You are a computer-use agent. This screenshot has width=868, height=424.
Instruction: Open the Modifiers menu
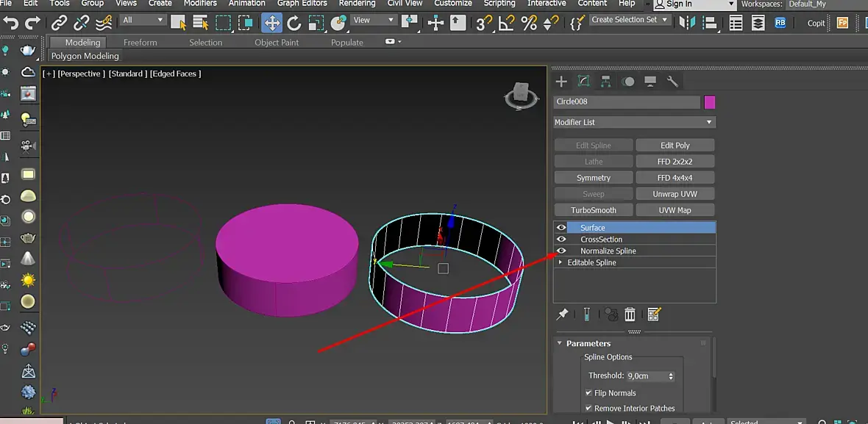pos(200,4)
